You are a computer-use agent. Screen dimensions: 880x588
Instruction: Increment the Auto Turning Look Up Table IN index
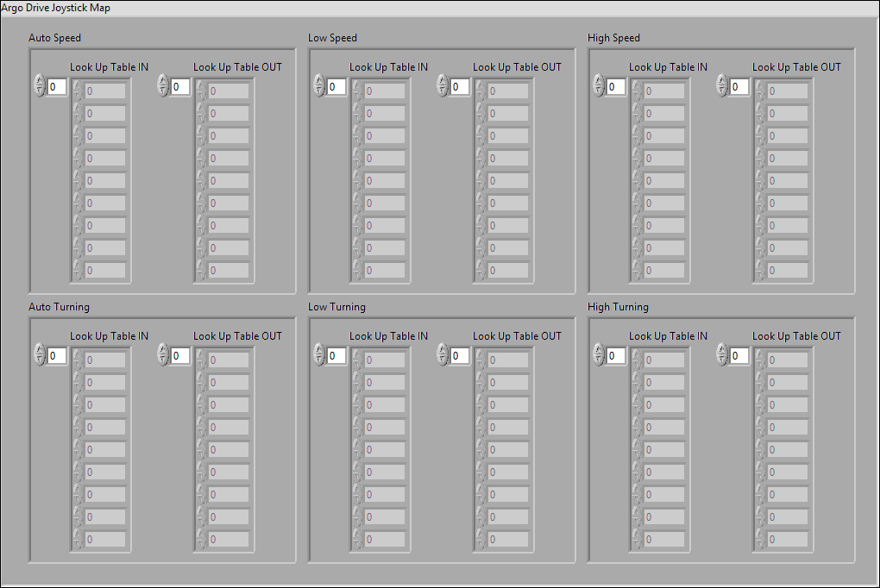point(40,351)
